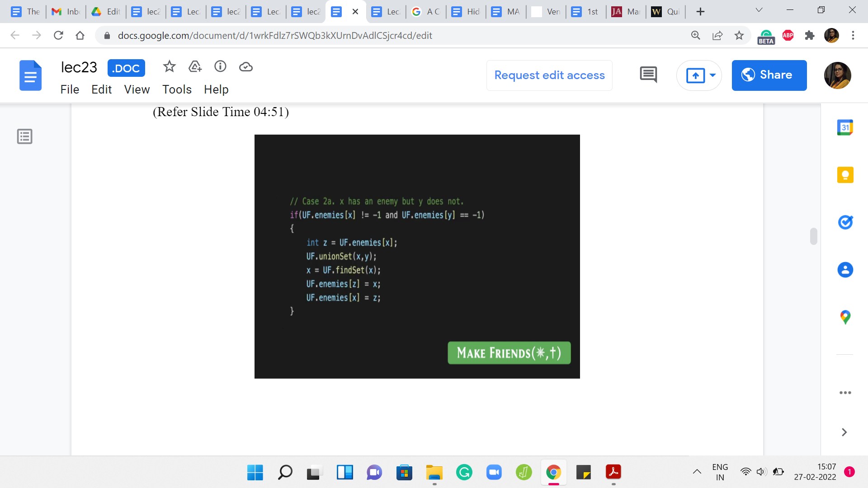
Task: Open Google Maps side panel
Action: [845, 317]
